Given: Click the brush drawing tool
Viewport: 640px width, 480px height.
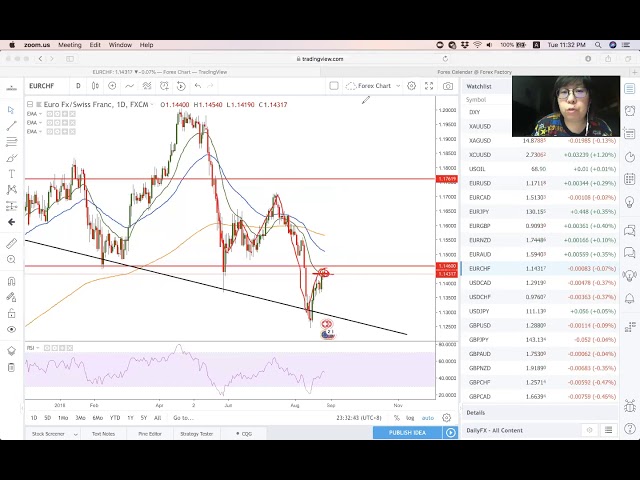Looking at the screenshot, I should point(12,157).
